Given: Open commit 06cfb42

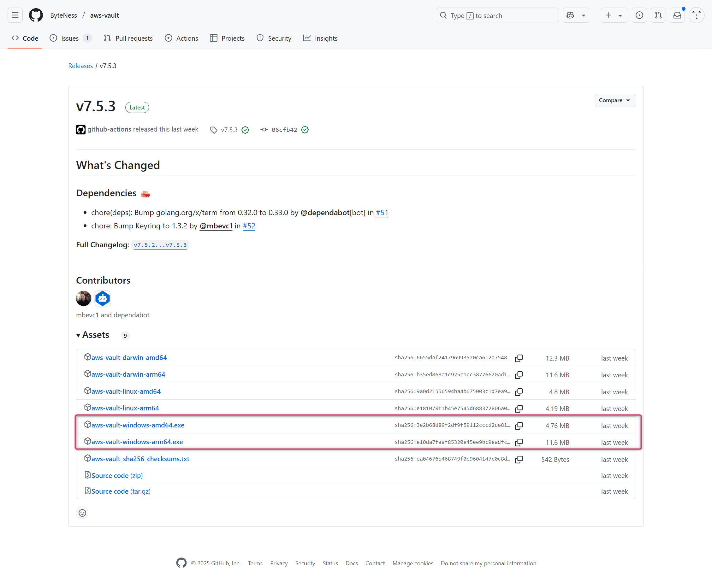Looking at the screenshot, I should point(284,130).
